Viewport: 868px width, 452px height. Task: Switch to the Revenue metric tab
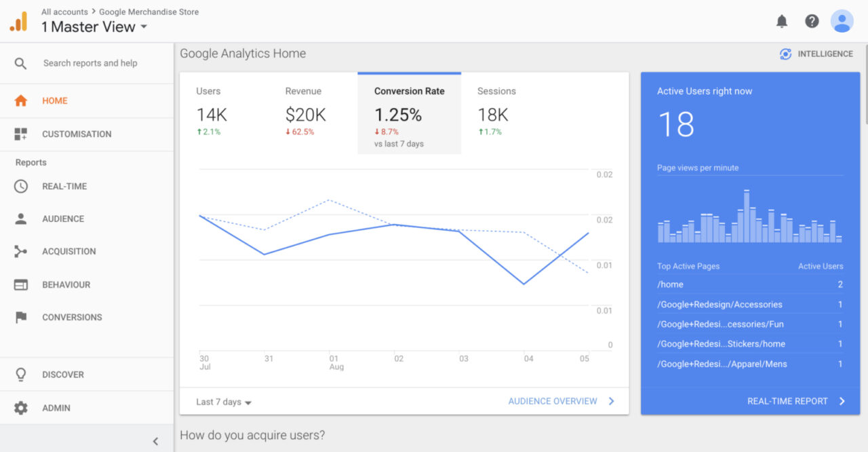[x=304, y=112]
